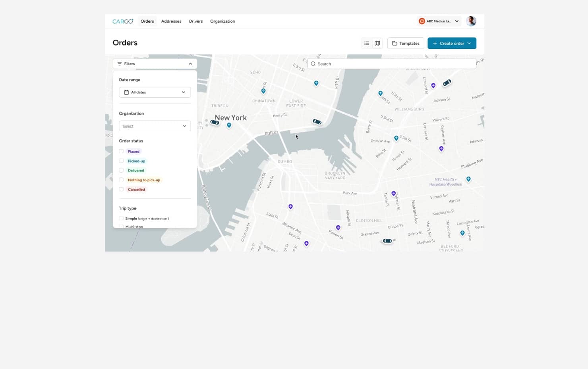The height and width of the screenshot is (369, 588).
Task: Click the purple pin near Park Ave
Action: point(393,194)
